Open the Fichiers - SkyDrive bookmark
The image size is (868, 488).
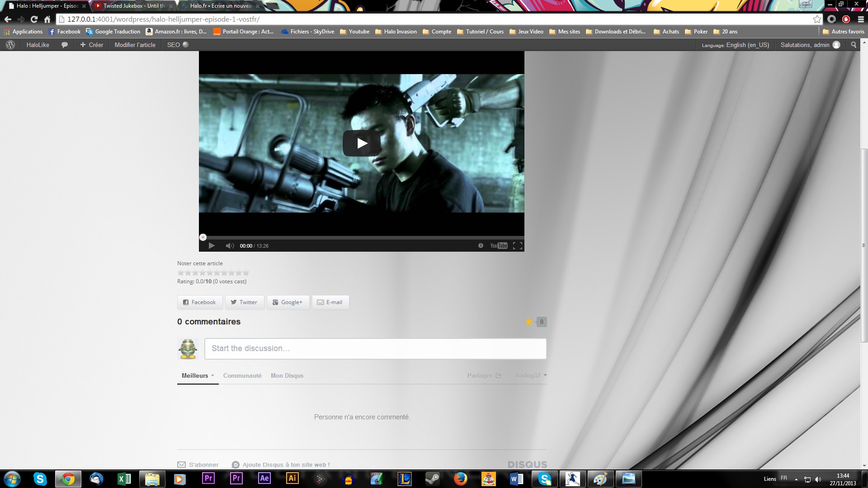click(x=307, y=32)
